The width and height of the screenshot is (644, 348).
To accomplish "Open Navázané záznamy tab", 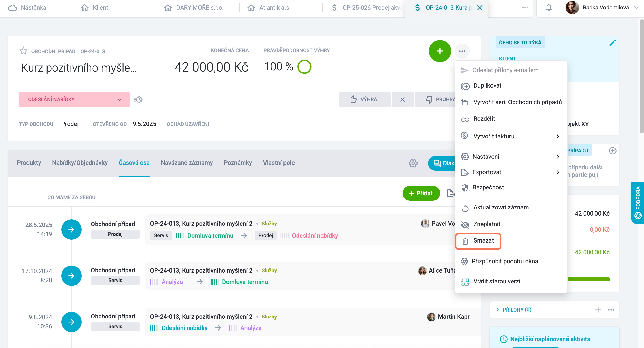I will click(187, 163).
